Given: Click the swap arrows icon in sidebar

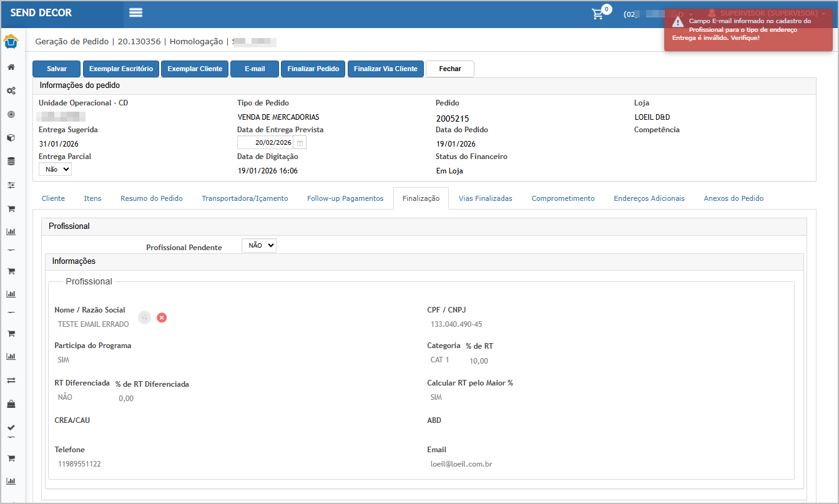Looking at the screenshot, I should (11, 380).
